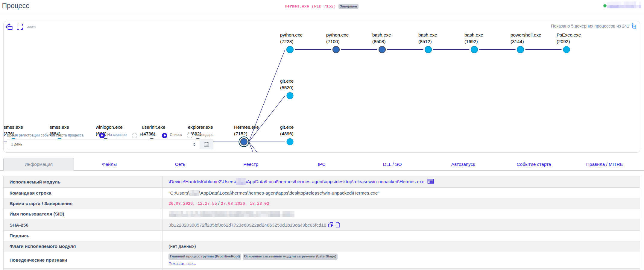Viewport: 644px width, 270px height.
Task: Select the python.exe (7228) node
Action: (290, 50)
